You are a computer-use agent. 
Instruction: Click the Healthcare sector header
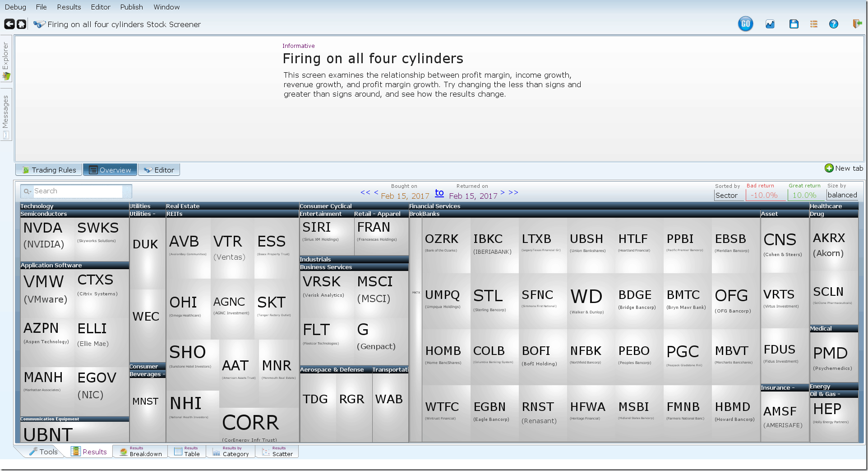834,206
